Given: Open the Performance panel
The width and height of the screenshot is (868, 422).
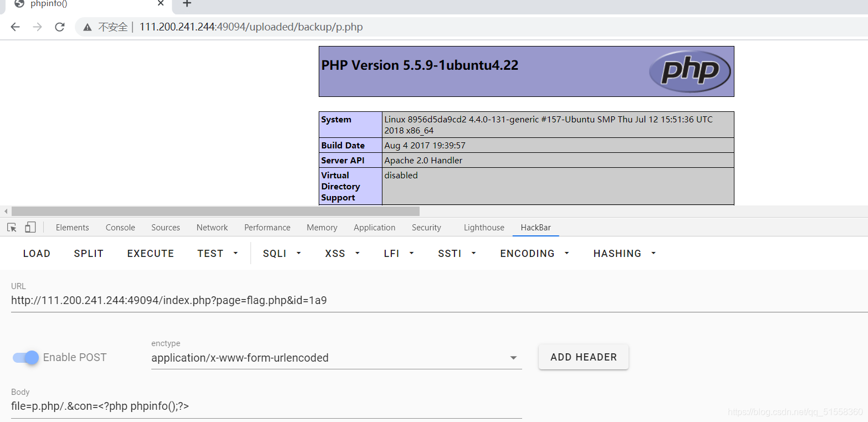Looking at the screenshot, I should coord(267,228).
